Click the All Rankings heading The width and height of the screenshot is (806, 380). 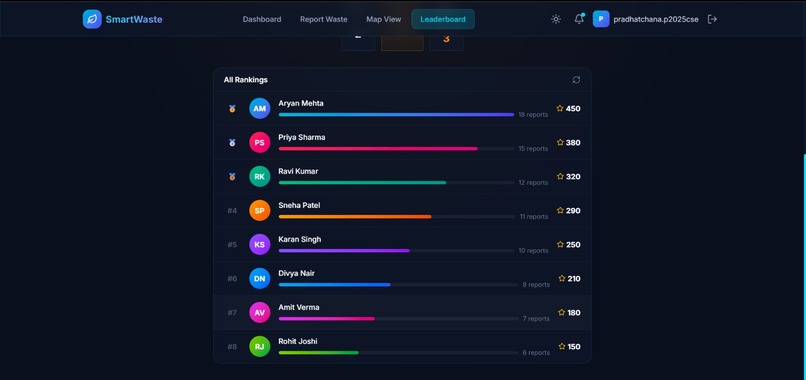click(x=245, y=80)
